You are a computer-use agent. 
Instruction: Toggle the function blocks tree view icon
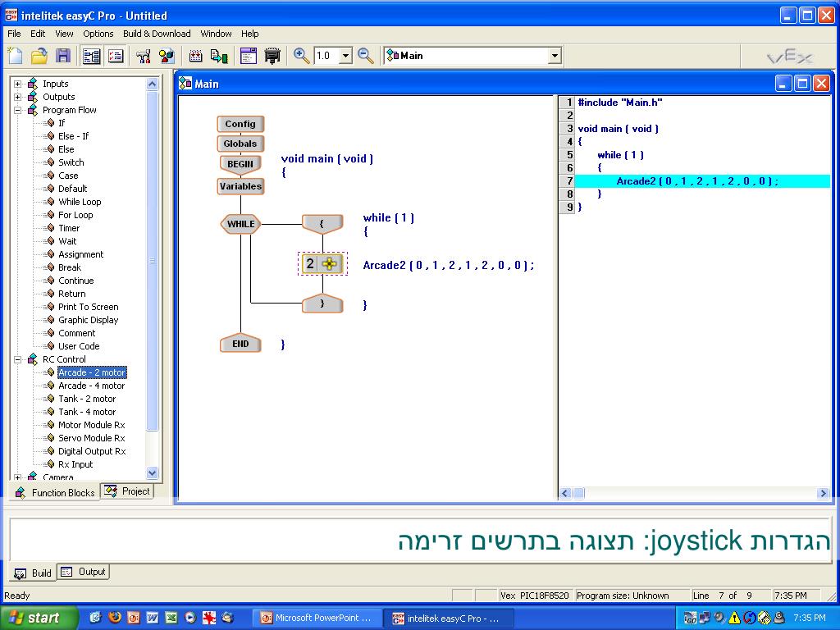(92, 56)
